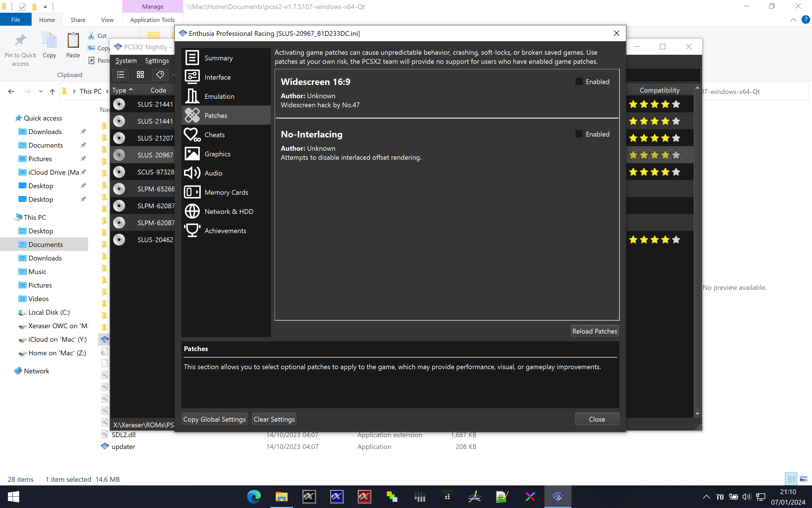Toggle PCSX2 show titles tag icon
This screenshot has height=508, width=812.
[160, 75]
